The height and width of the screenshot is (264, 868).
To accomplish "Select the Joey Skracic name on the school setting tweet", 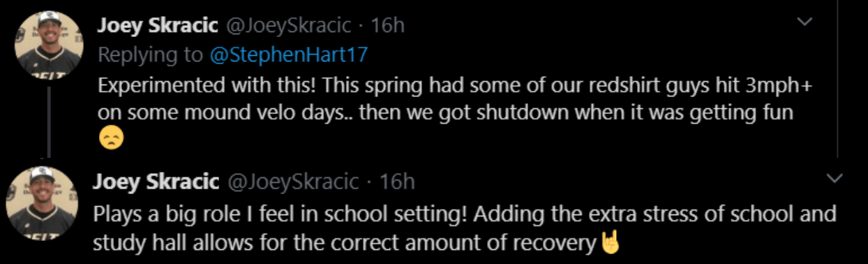I will [x=156, y=182].
